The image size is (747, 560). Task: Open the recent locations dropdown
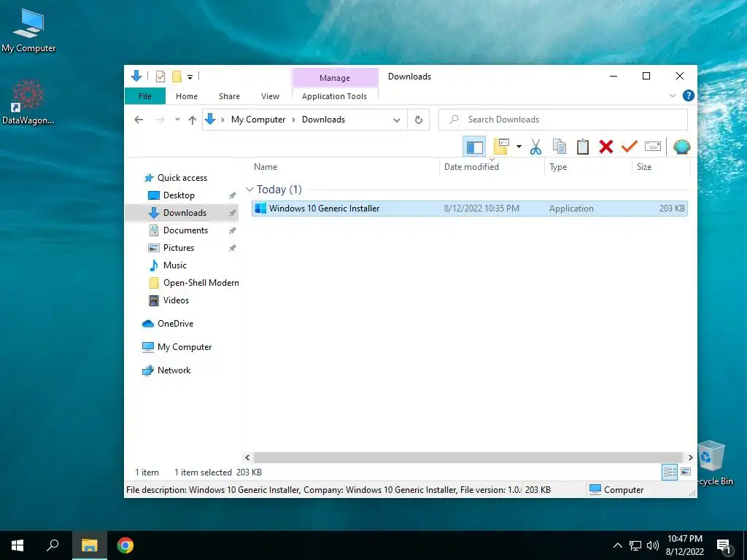click(x=177, y=120)
